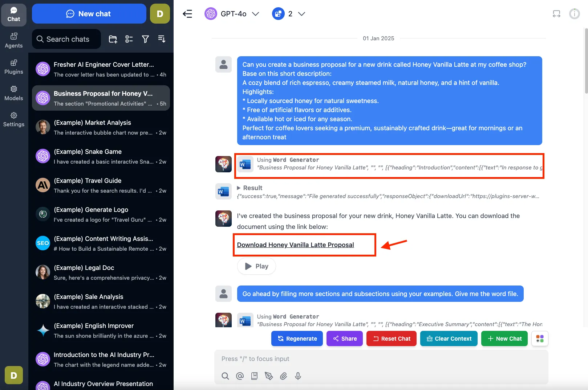Attach a file with paperclip icon
The width and height of the screenshot is (588, 390).
(283, 376)
